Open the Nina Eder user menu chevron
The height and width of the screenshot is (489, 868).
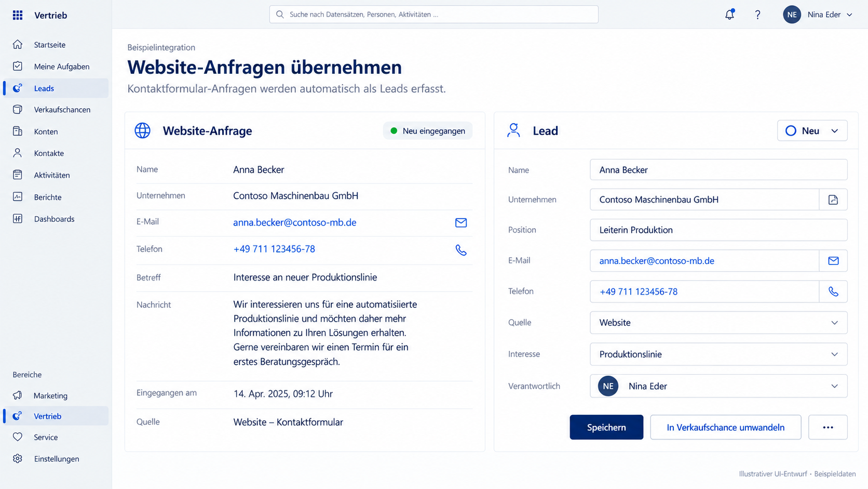(x=849, y=15)
